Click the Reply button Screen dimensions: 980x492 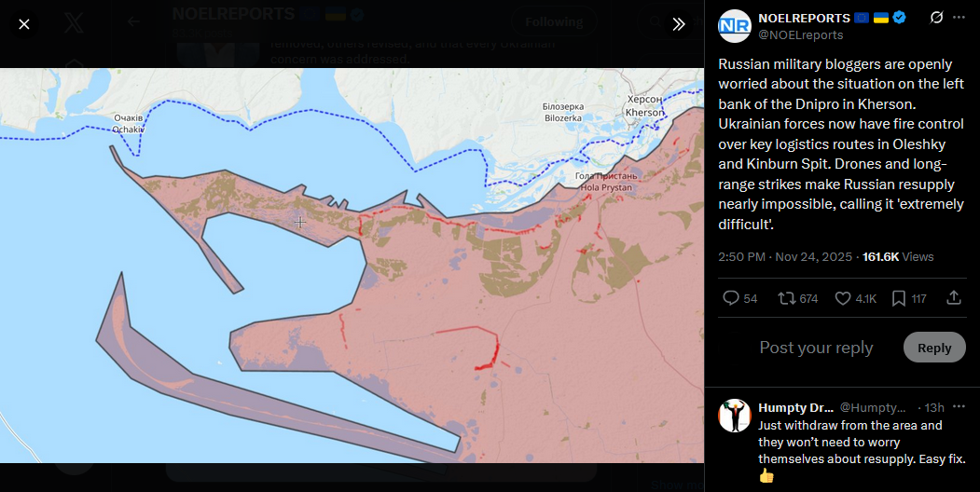[x=934, y=348]
